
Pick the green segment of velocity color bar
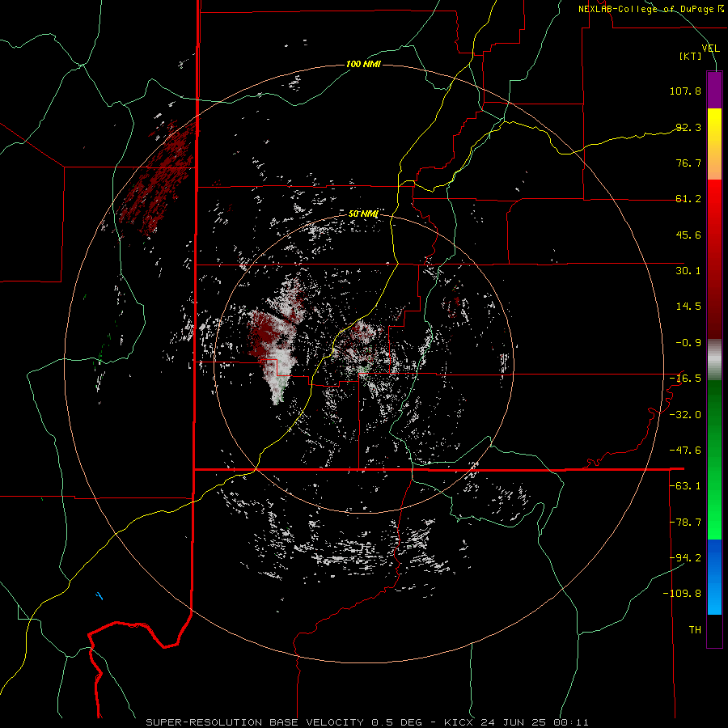[714, 459]
